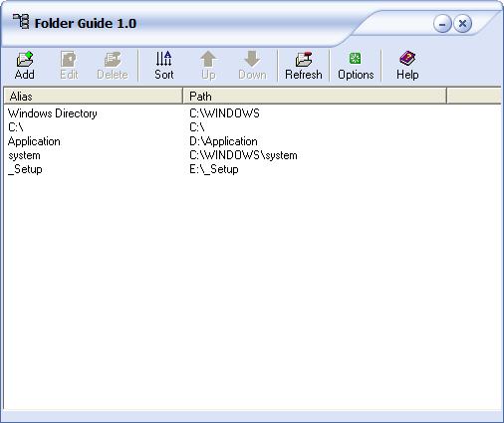Open Help book icon
Viewport: 504px width, 423px height.
tap(407, 59)
